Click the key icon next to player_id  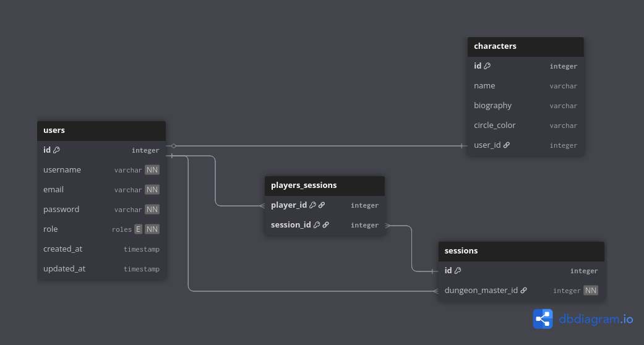pos(312,205)
